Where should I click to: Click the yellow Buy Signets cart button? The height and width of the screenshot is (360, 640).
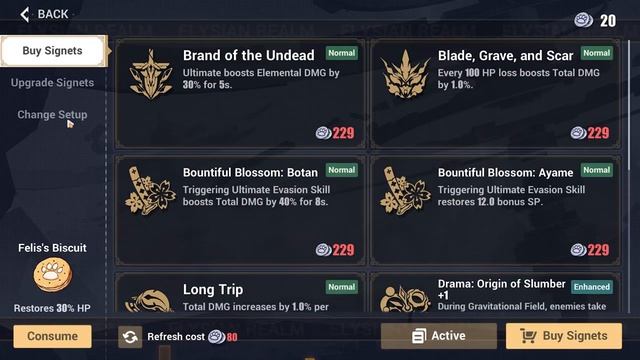click(564, 336)
